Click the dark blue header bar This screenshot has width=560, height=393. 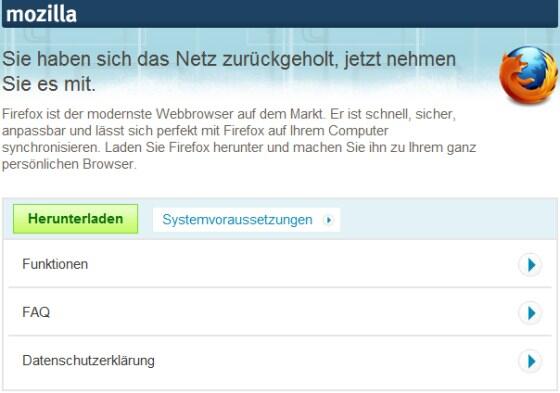[x=280, y=14]
